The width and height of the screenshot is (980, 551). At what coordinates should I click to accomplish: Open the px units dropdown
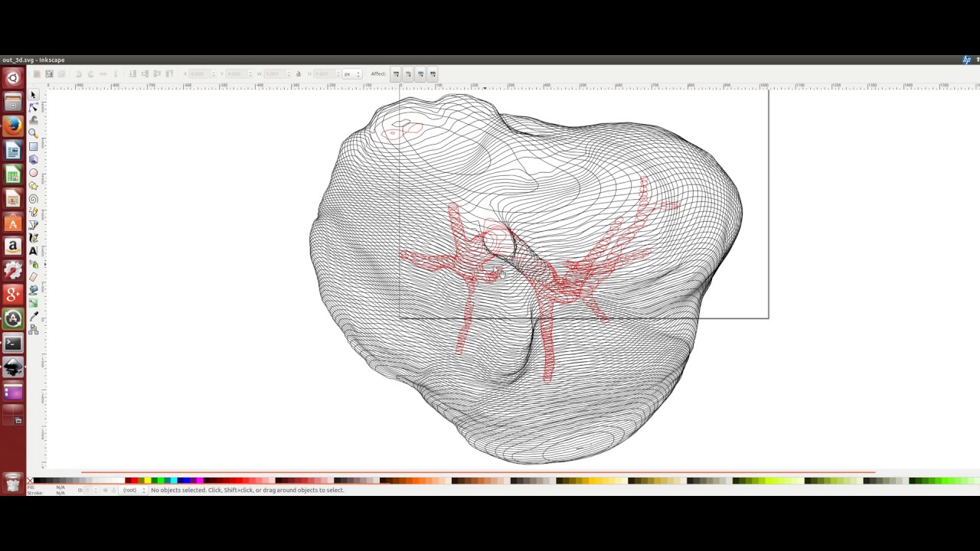pyautogui.click(x=352, y=74)
